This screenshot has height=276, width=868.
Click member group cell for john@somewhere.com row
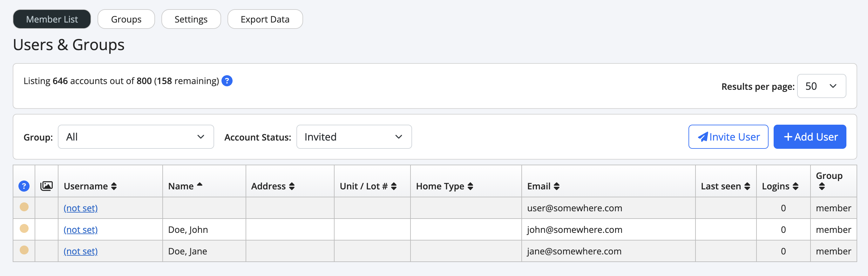click(833, 230)
